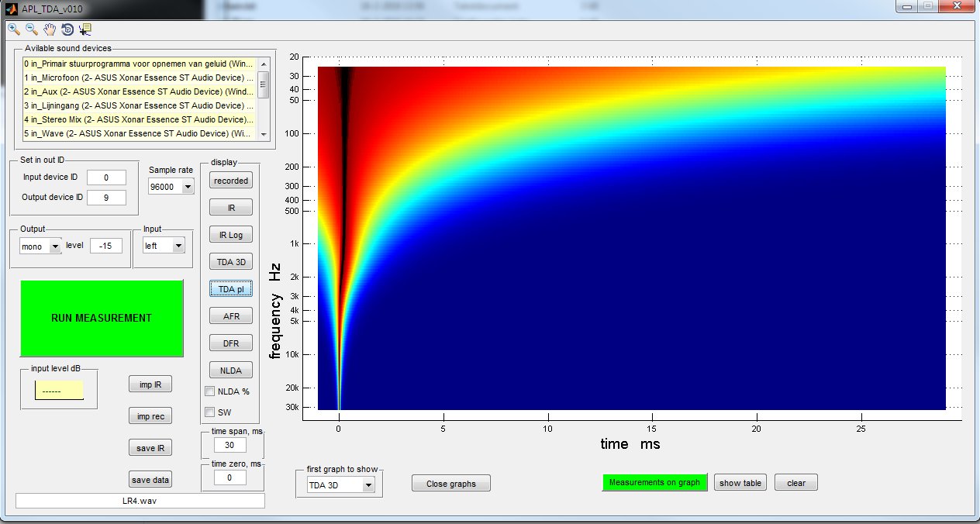Click the imp IR button
Screen dimensions: 980x524
[x=150, y=384]
